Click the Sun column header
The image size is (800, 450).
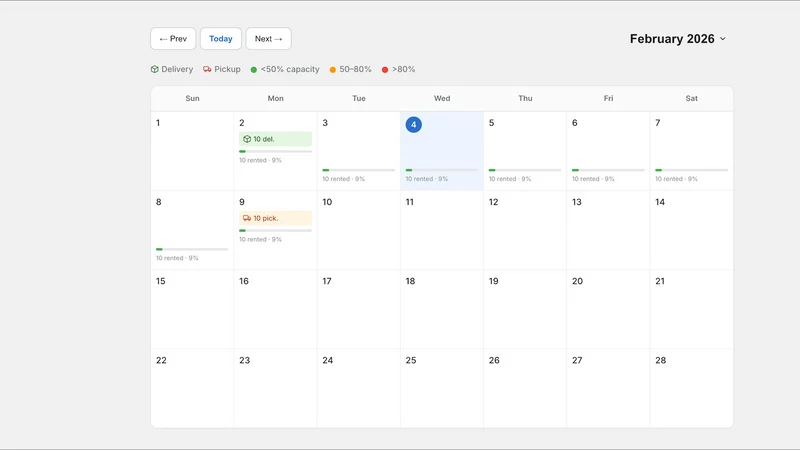tap(192, 98)
